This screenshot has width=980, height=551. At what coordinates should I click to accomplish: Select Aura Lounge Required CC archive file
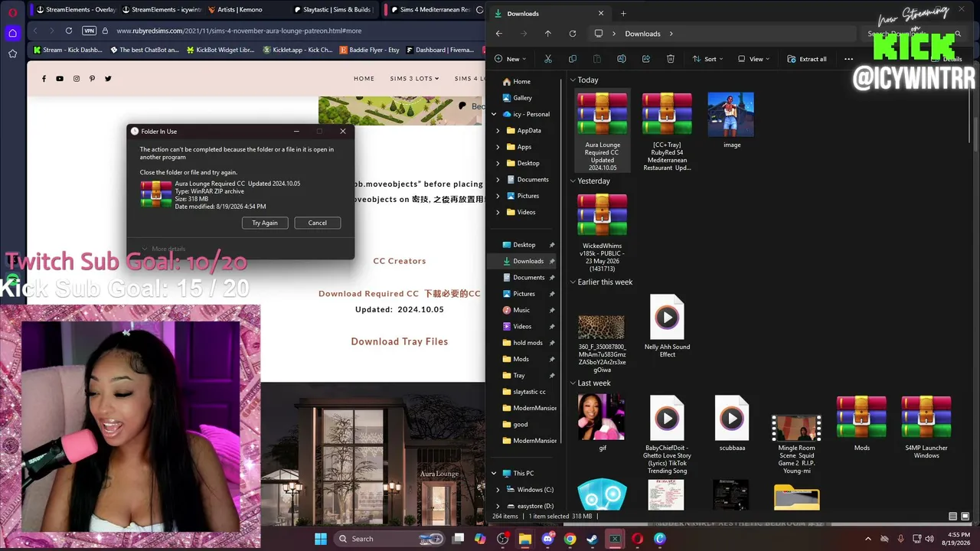pyautogui.click(x=603, y=131)
